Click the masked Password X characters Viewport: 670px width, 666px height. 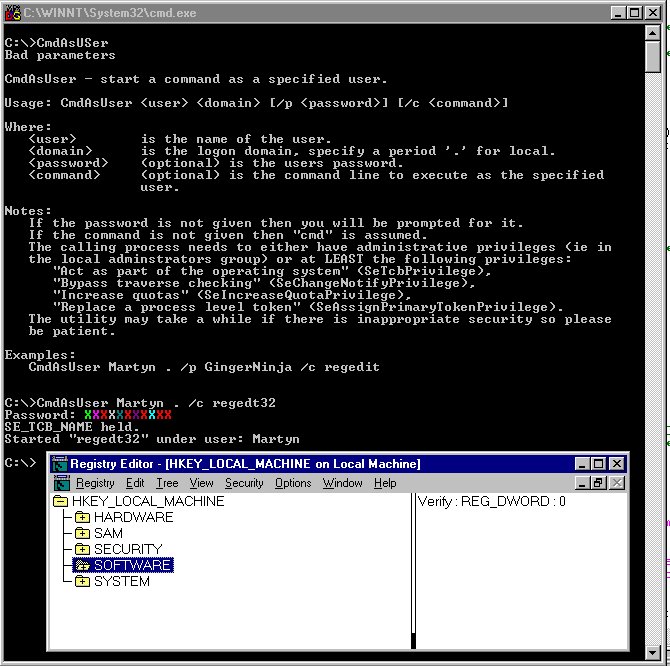(128, 415)
